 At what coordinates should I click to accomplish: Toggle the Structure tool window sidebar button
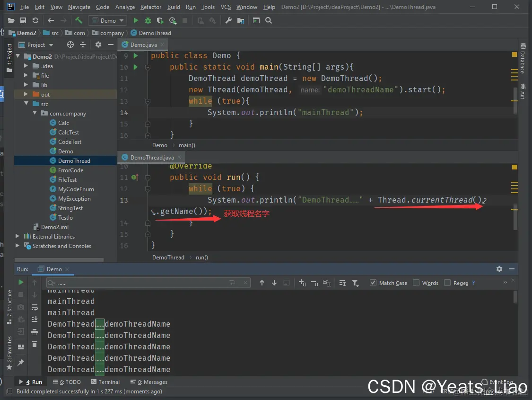9,307
